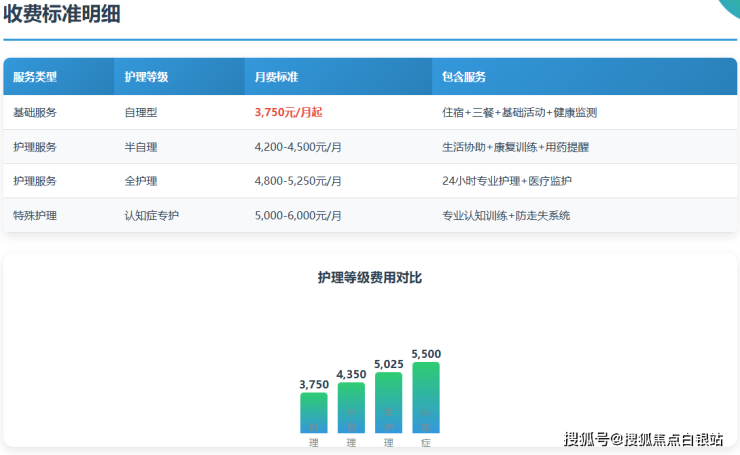The height and width of the screenshot is (455, 740).
Task: Select the chart bar labeled 5,025
Action: click(388, 403)
